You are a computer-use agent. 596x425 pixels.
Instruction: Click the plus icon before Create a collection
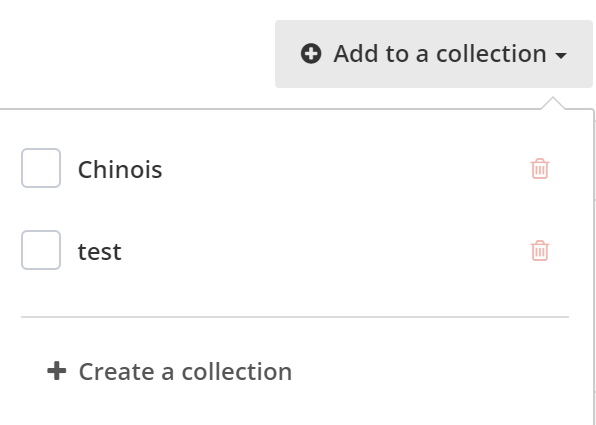point(57,371)
